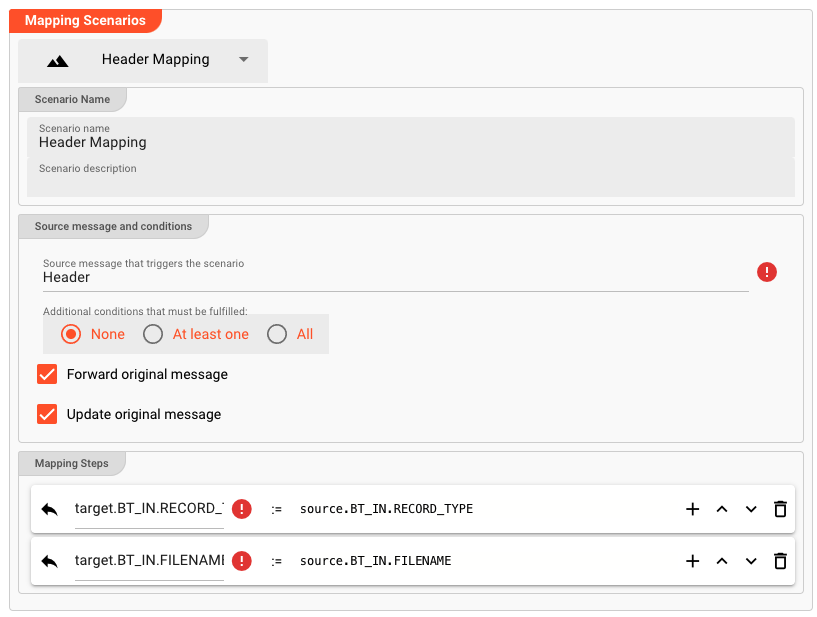Click the reply arrow on RECORD_TYPE mapping step

50,509
